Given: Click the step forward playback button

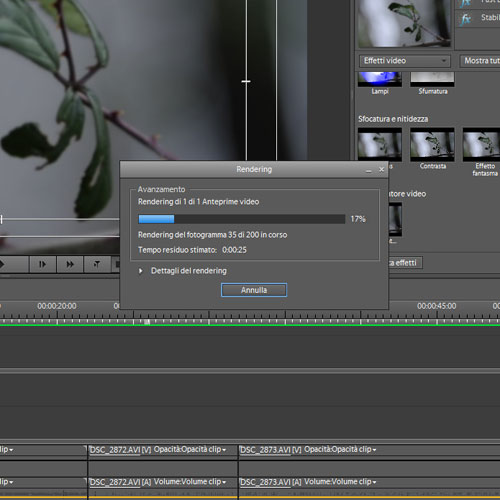Looking at the screenshot, I should pyautogui.click(x=42, y=264).
